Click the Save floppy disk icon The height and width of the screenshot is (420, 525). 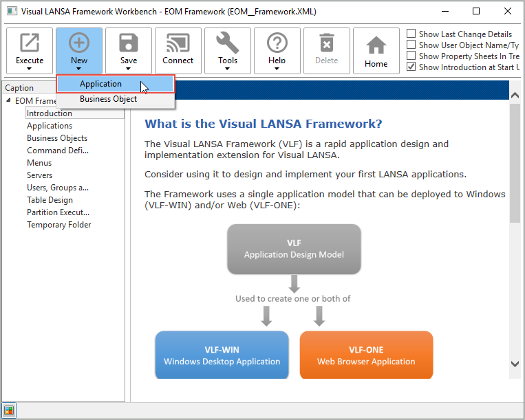click(x=129, y=43)
